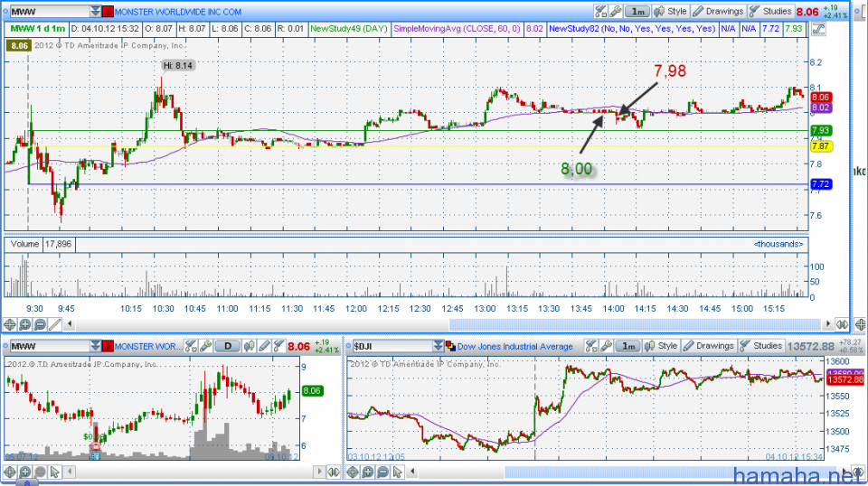Open chart settings wrench in main MWW toolbar
Screen dimensions: 868x486
(616, 11)
